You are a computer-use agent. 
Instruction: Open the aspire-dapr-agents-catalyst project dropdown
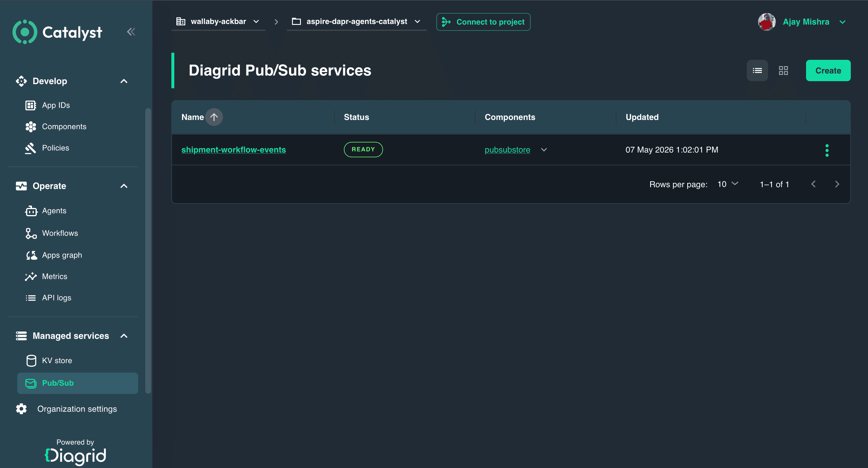coord(357,22)
